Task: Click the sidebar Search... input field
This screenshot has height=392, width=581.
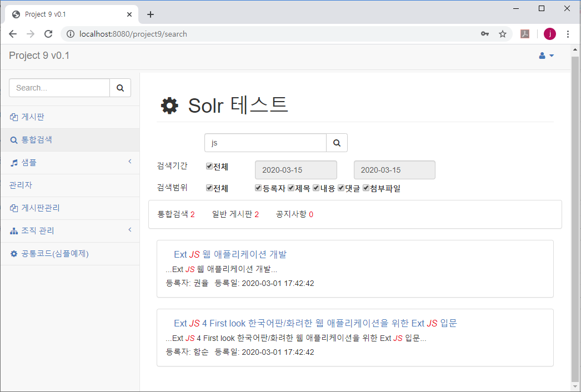Action: point(59,88)
